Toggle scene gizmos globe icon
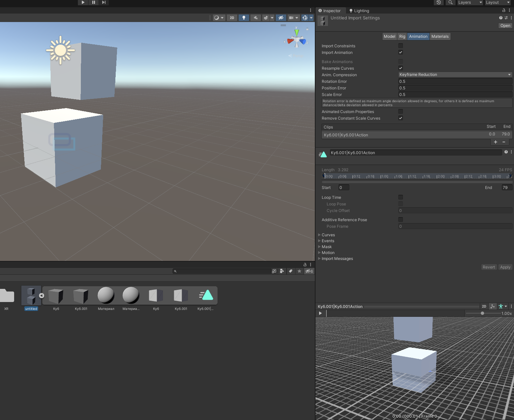 tap(305, 18)
